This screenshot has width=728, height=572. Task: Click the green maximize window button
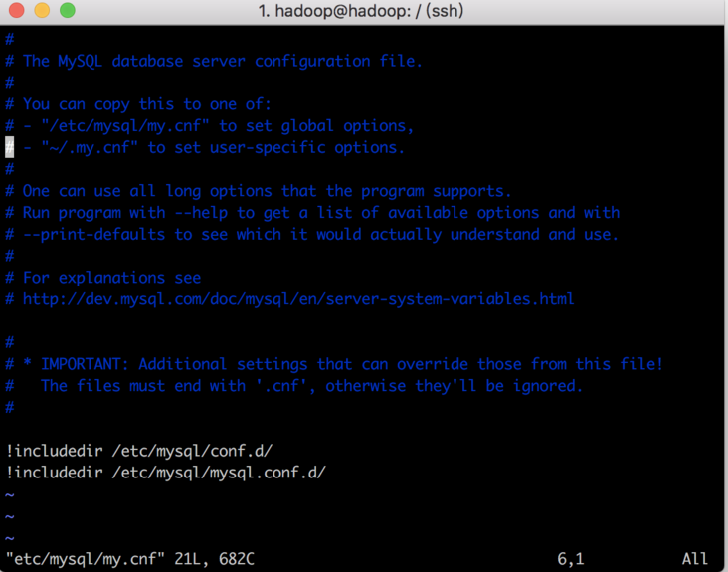(x=67, y=11)
